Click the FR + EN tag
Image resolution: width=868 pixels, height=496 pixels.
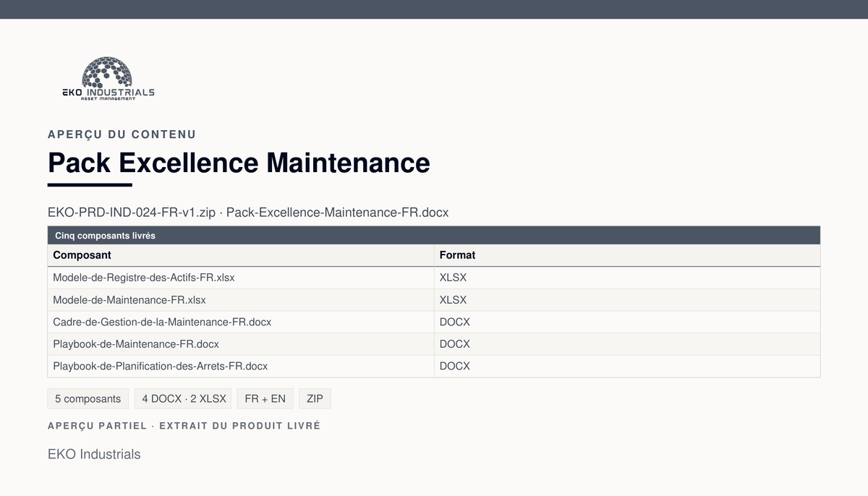(265, 399)
